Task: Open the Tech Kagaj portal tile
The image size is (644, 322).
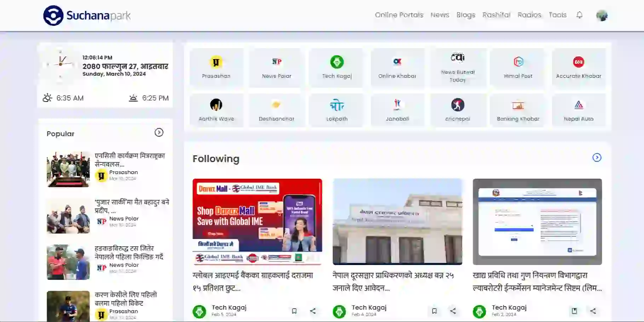Action: click(337, 68)
